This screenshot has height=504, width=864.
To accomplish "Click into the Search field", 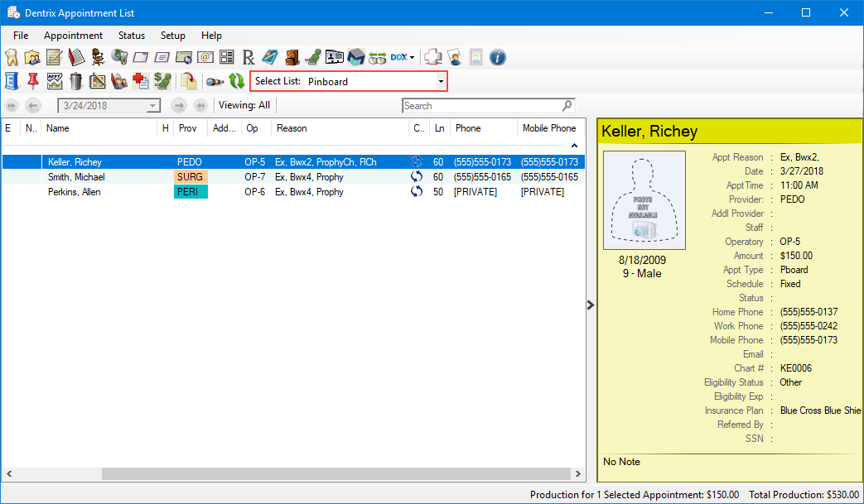I will pyautogui.click(x=480, y=106).
